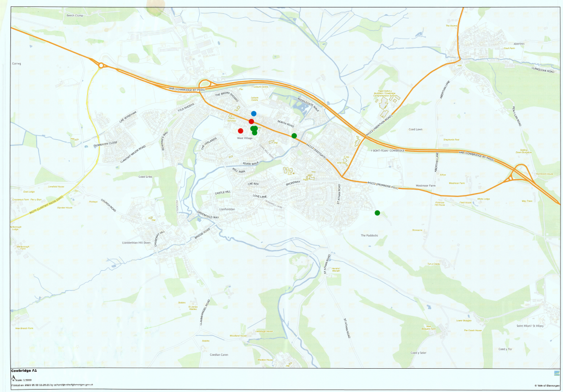The width and height of the screenshot is (563, 392).
Task: Click the "CAE REX" street label
Action: [253, 184]
